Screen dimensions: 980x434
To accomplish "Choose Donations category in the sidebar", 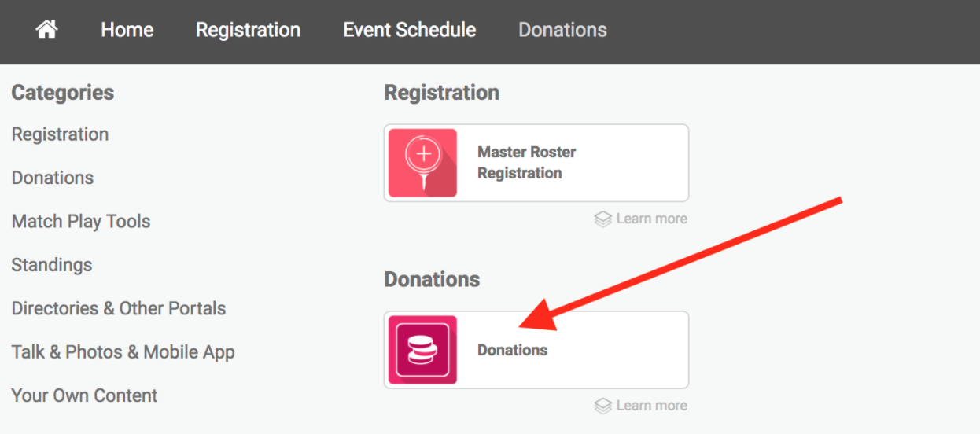I will coord(53,178).
